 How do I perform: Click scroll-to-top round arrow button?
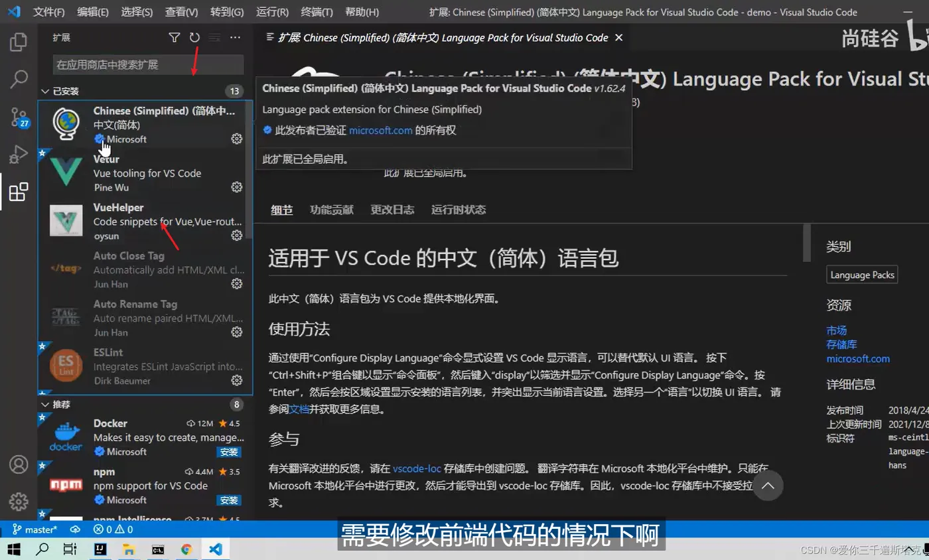pos(768,486)
